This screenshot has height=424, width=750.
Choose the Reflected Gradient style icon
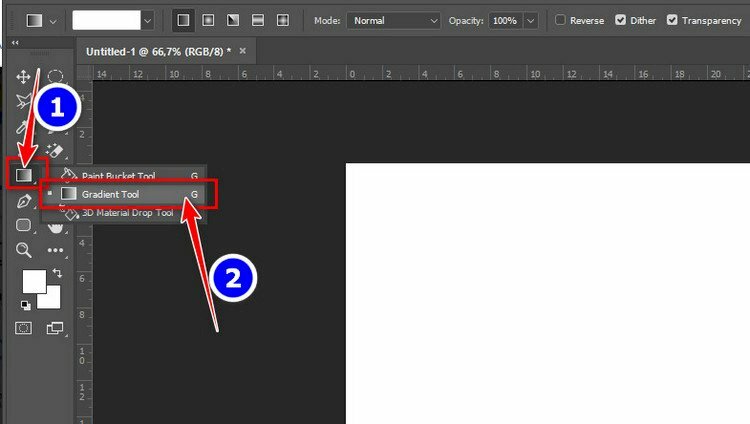click(258, 20)
